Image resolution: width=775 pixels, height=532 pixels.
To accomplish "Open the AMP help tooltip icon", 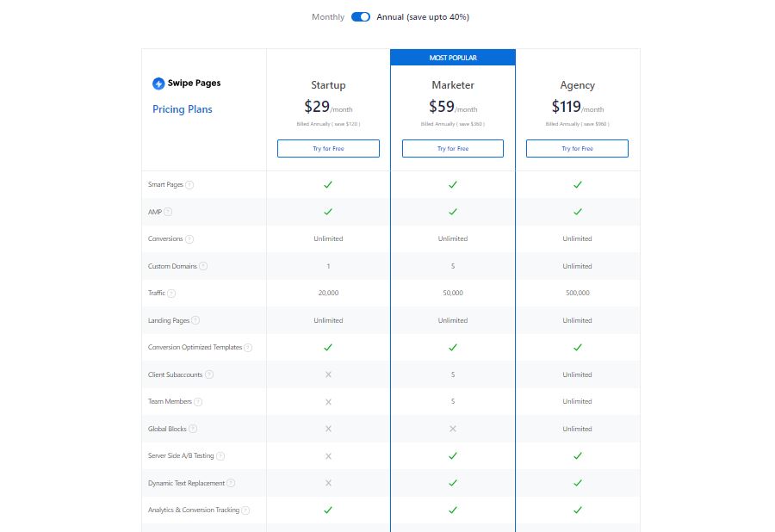I will [x=168, y=212].
